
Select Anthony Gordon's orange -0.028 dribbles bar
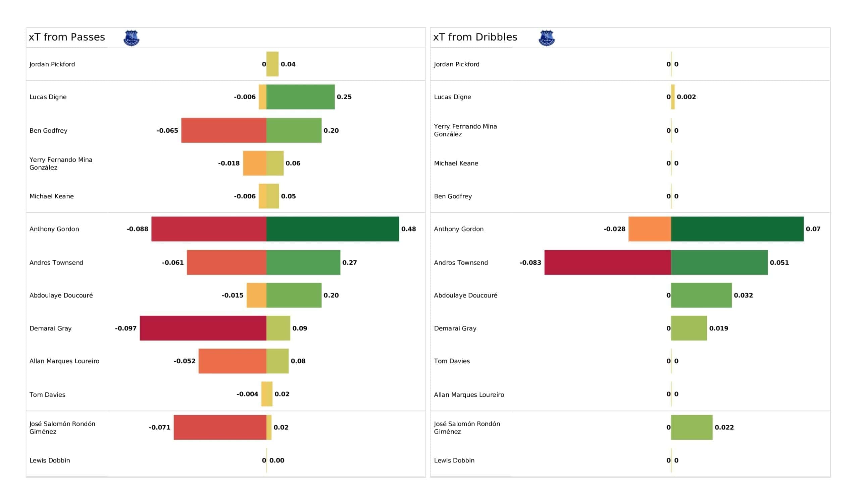tap(649, 229)
